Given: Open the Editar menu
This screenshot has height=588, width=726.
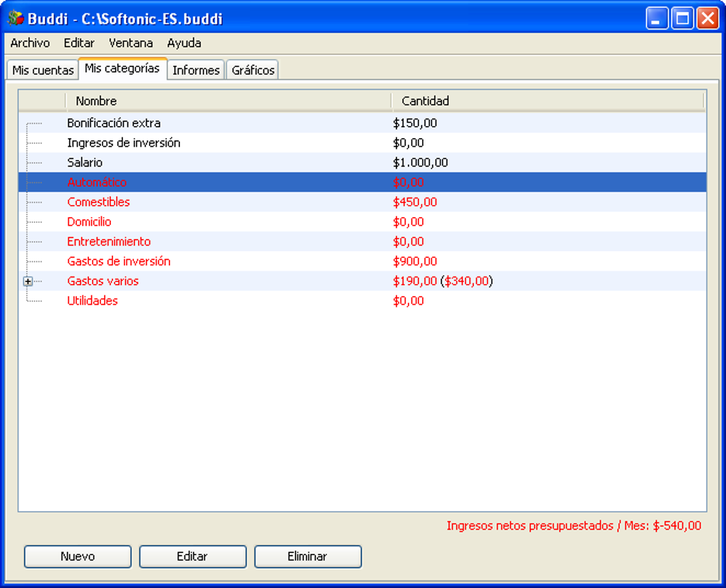Looking at the screenshot, I should (x=79, y=43).
